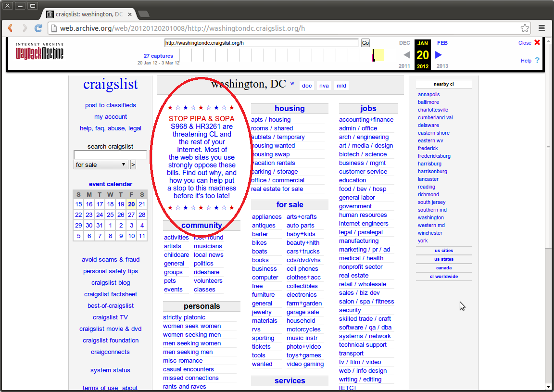Expand the us cities list

(444, 251)
